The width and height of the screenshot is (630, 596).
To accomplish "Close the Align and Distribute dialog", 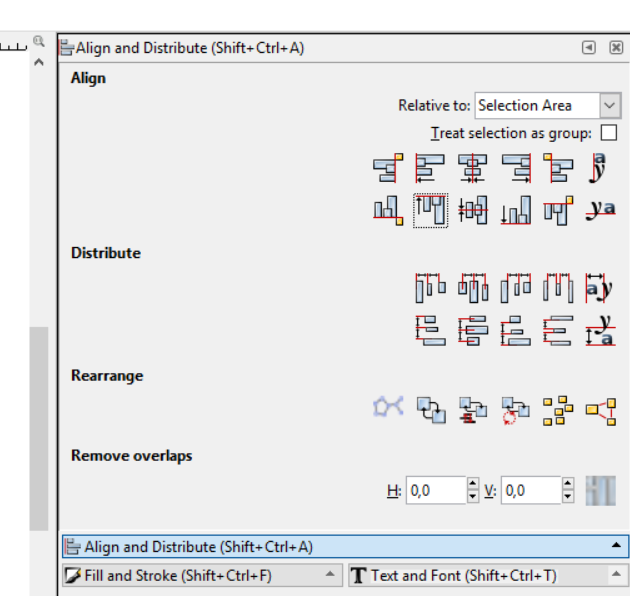I will point(616,47).
